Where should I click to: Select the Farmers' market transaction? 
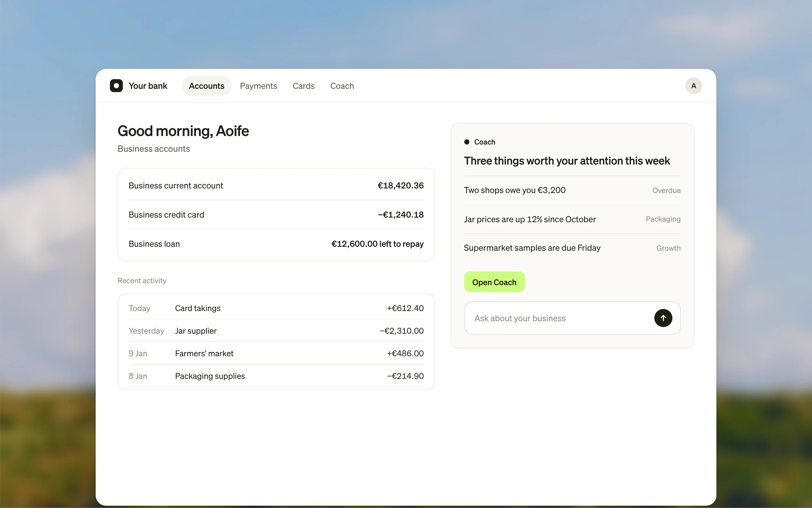click(x=276, y=353)
